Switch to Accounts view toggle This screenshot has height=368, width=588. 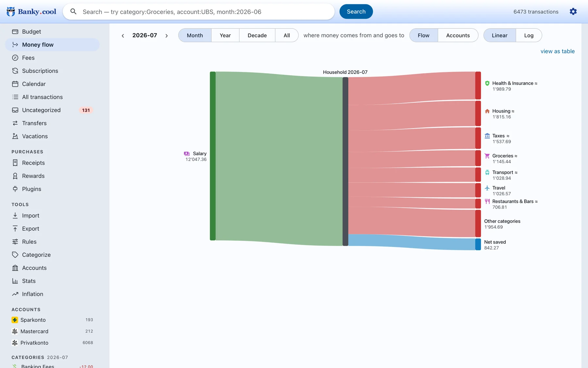[x=458, y=35]
